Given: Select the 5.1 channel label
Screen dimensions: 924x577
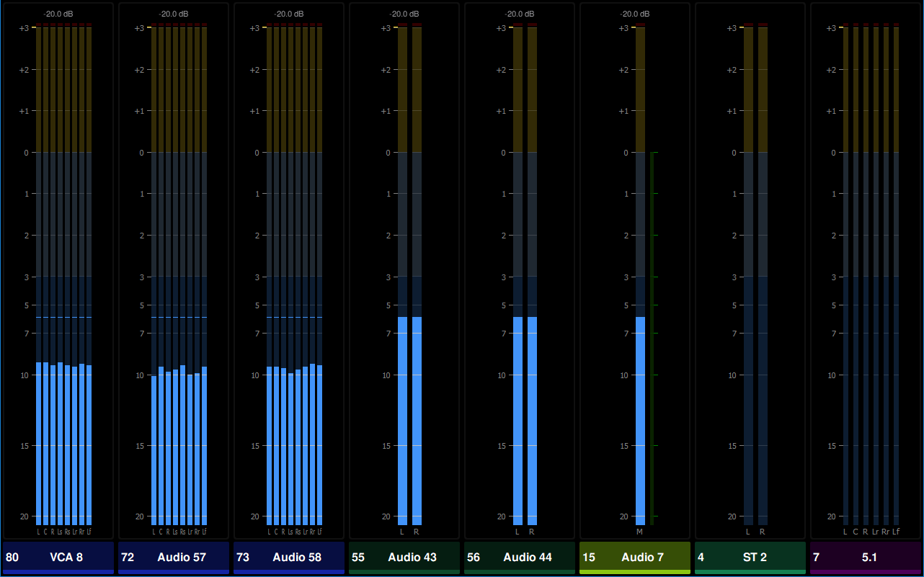Looking at the screenshot, I should coord(870,557).
